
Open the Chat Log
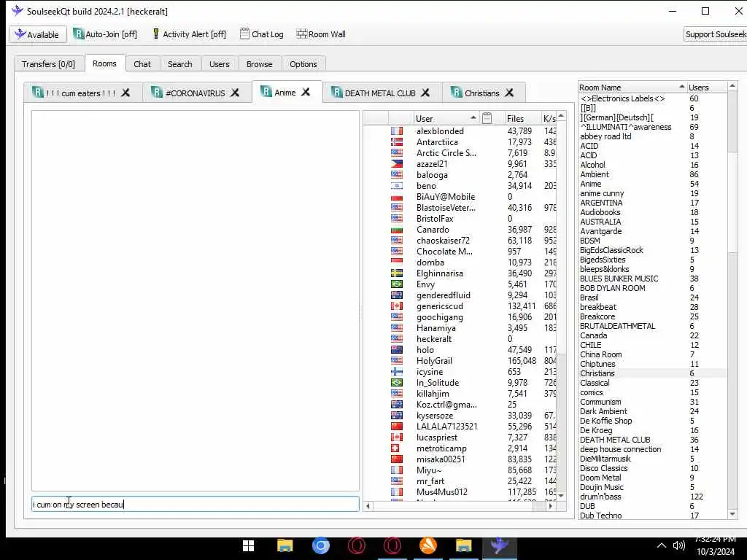(x=262, y=34)
